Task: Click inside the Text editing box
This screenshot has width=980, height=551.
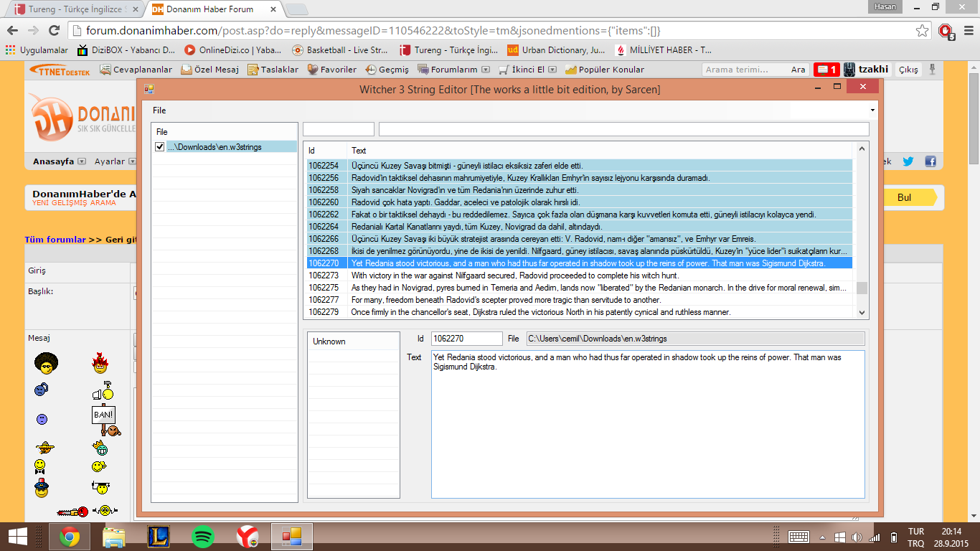Action: pyautogui.click(x=648, y=424)
